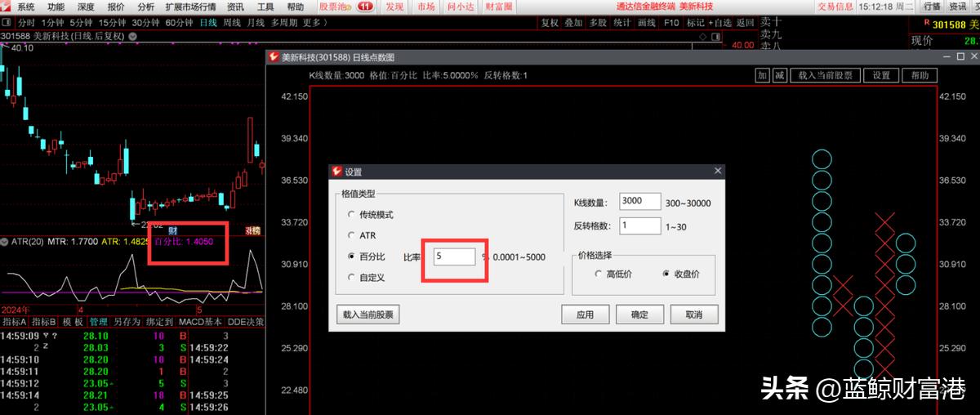The height and width of the screenshot is (415, 980).
Task: Click the 画线 drawing tool item
Action: click(x=646, y=22)
